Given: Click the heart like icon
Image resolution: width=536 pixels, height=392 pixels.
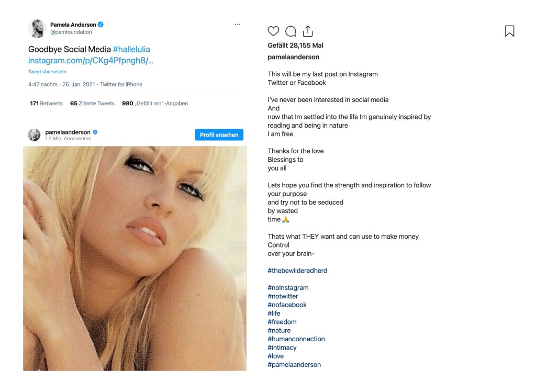Looking at the screenshot, I should point(273,31).
